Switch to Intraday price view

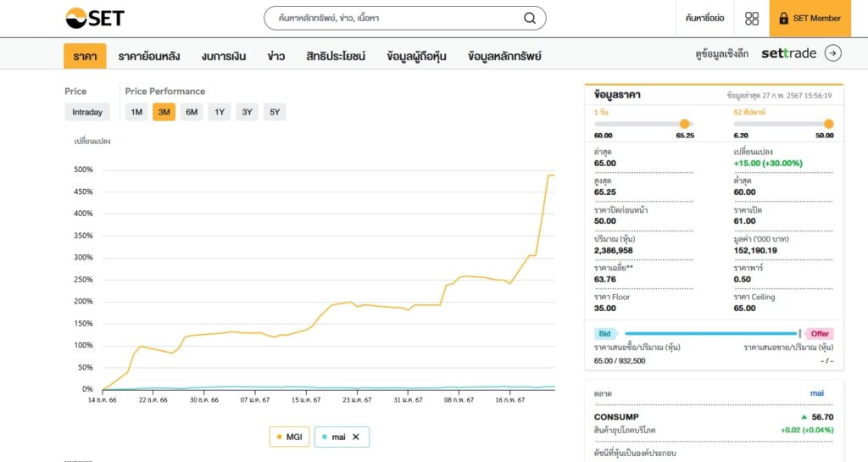(x=87, y=112)
